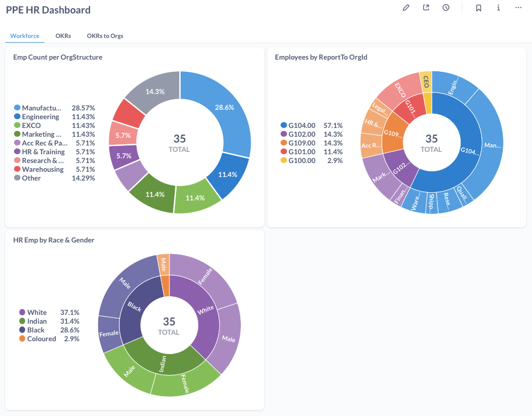Click Employees by ReportTo OrgId title
532x416 pixels.
tap(320, 57)
